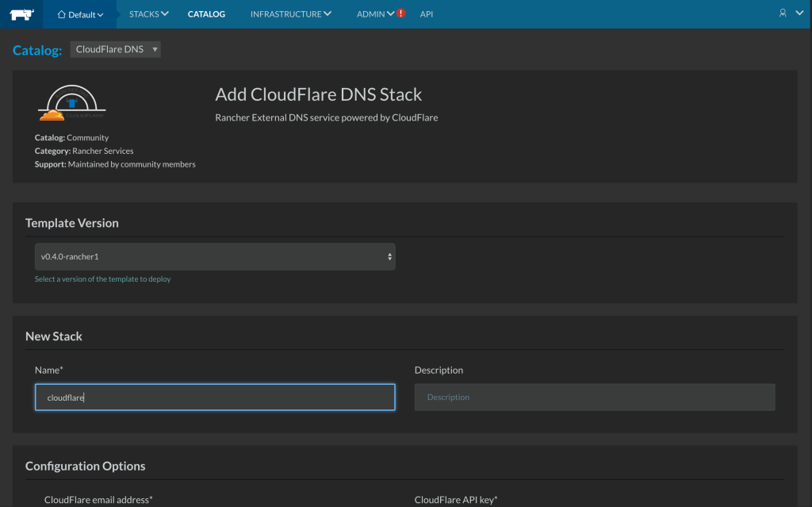Click into the Description text field
Screen dimensions: 812x507
594,398
